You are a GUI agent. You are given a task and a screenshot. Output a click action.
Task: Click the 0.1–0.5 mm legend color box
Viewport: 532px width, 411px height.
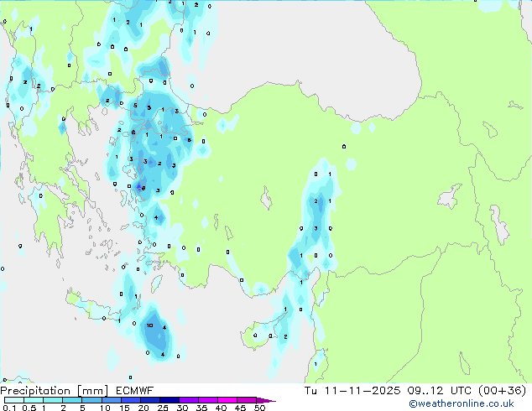(14, 400)
